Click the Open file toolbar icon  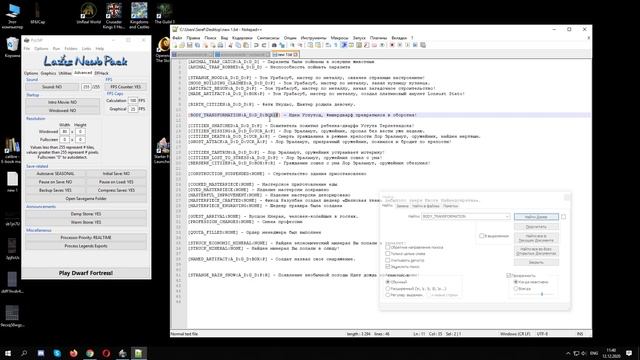182,45
